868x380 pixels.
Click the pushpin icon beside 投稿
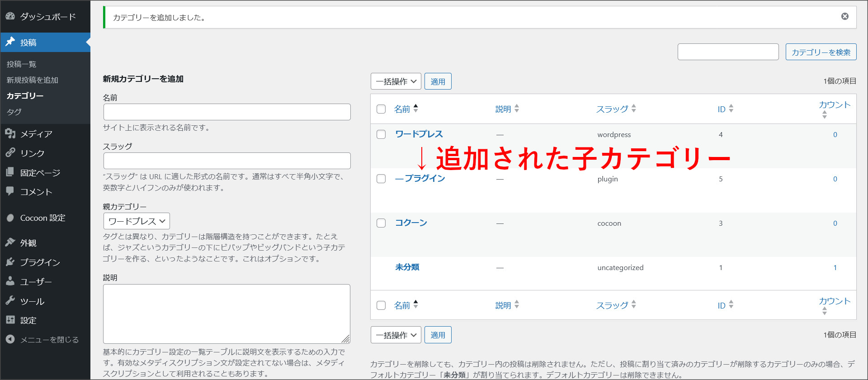point(10,42)
